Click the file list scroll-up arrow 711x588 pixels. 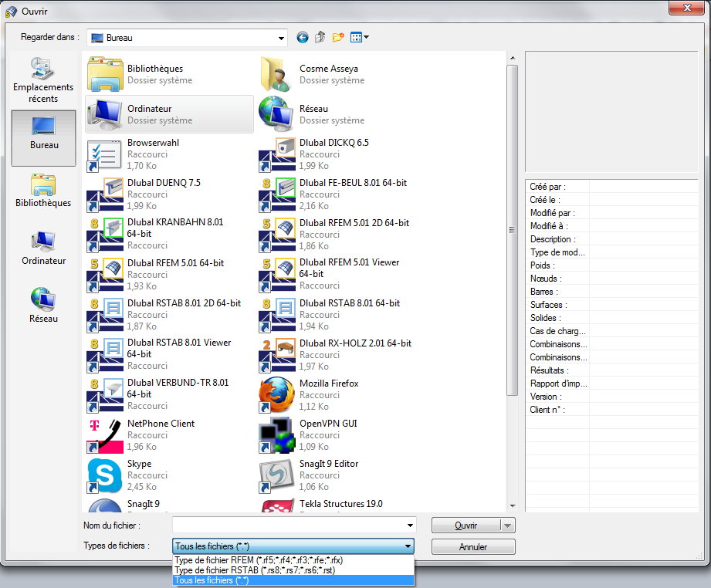coord(513,58)
